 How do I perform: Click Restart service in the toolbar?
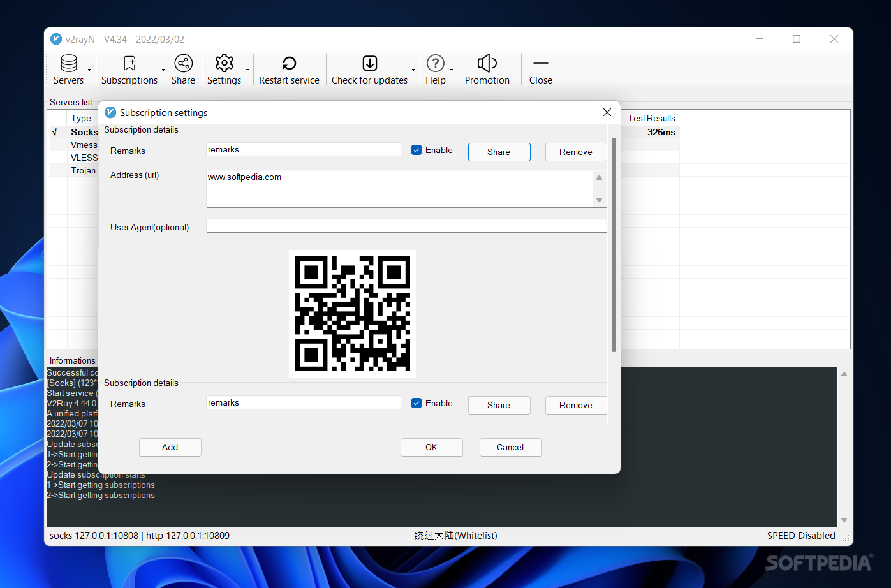[x=289, y=70]
